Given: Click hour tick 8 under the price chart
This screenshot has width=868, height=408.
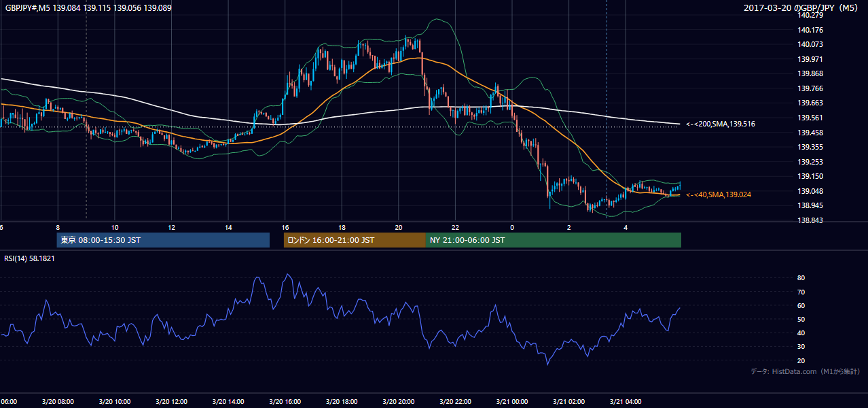Looking at the screenshot, I should click(x=58, y=227).
